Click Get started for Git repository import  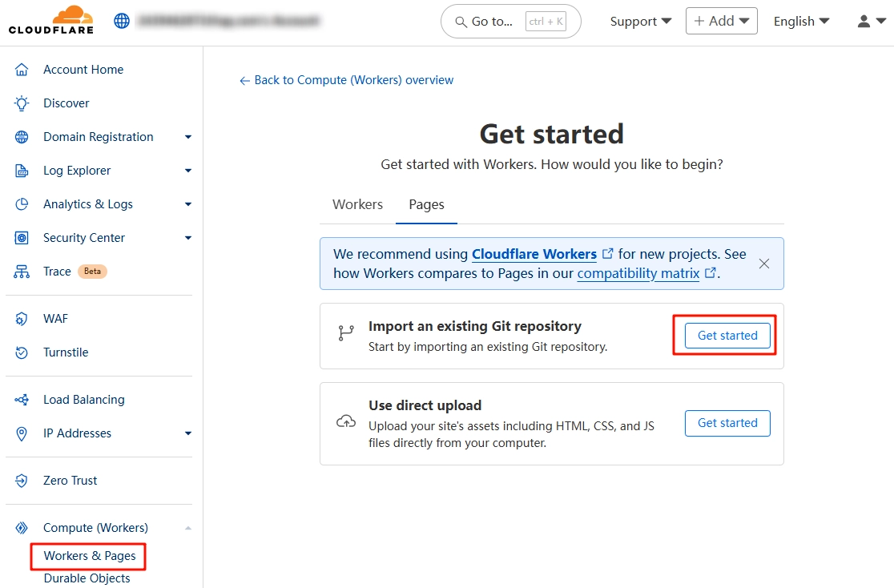(x=727, y=336)
